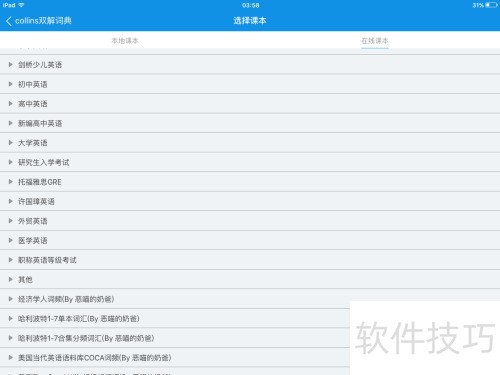
Task: Click the 03:58 clock in status bar
Action: click(x=251, y=5)
